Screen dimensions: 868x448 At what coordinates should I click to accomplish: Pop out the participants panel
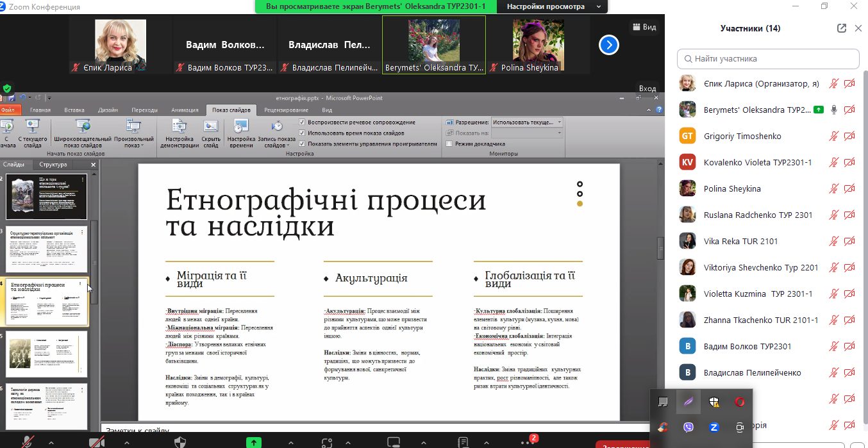point(842,28)
